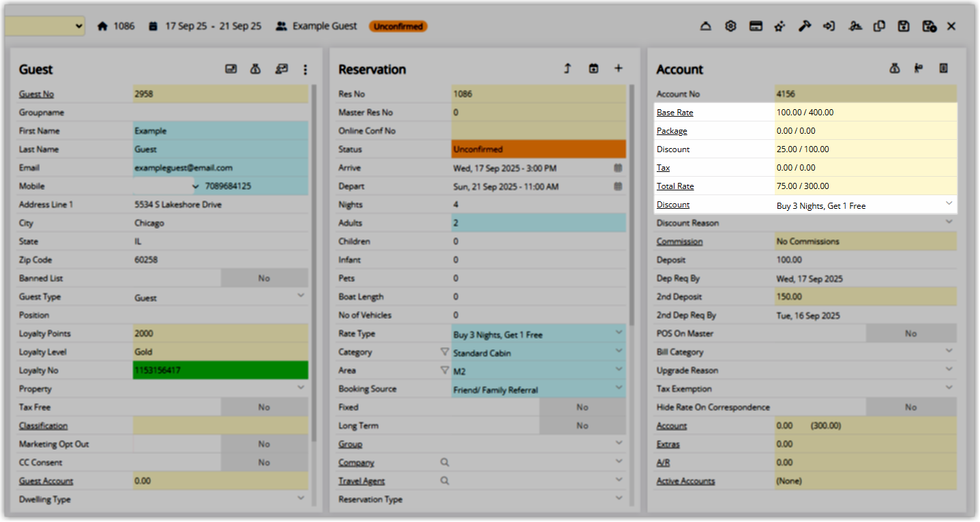Click the document list icon in Account header

(944, 68)
